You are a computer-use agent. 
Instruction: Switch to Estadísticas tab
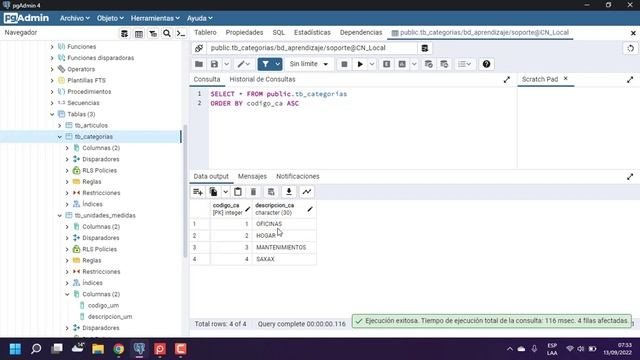(x=312, y=33)
